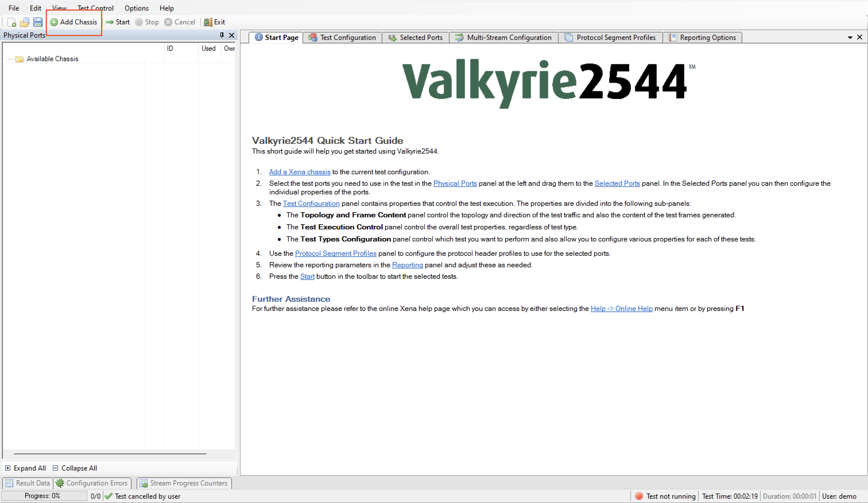Click Expand All in Physical Ports panel
Screen dimensions: 868x503
(x=26, y=468)
